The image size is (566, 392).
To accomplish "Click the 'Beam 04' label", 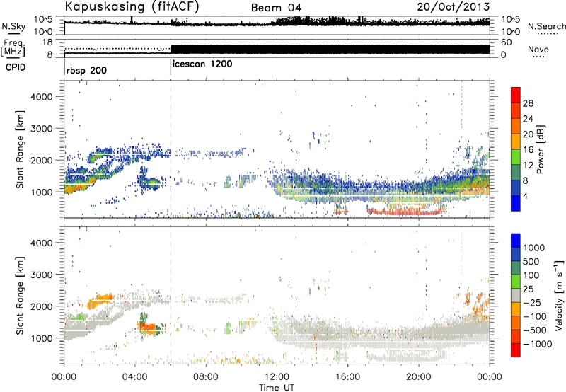I will (276, 8).
